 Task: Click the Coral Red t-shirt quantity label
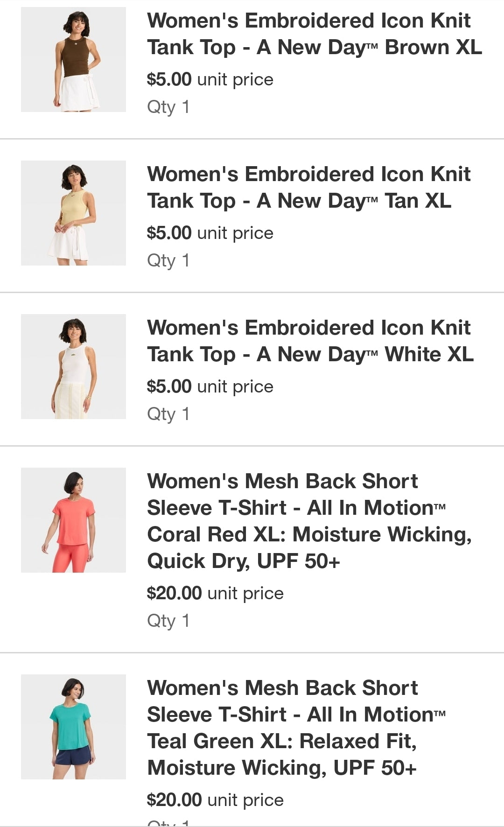pyautogui.click(x=168, y=621)
